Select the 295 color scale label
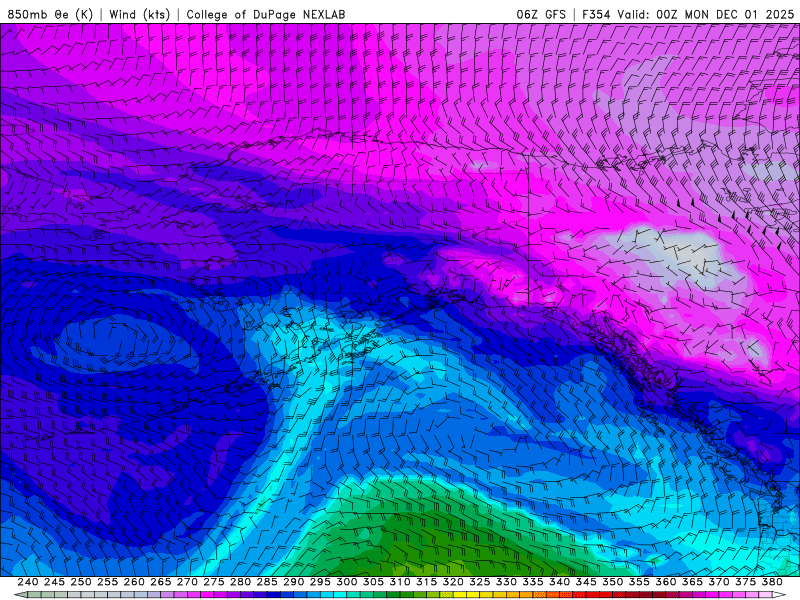 pyautogui.click(x=320, y=582)
